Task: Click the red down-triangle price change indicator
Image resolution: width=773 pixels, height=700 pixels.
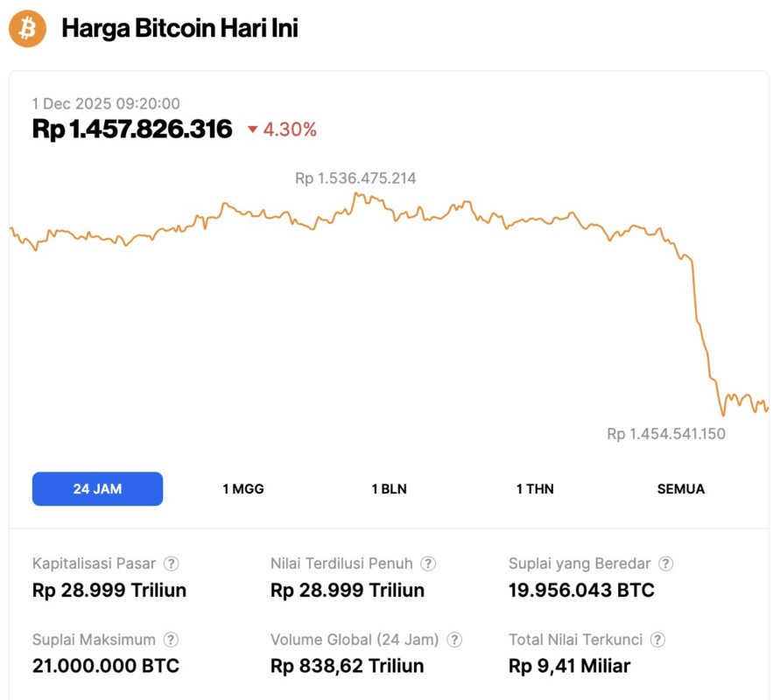Action: [x=253, y=130]
